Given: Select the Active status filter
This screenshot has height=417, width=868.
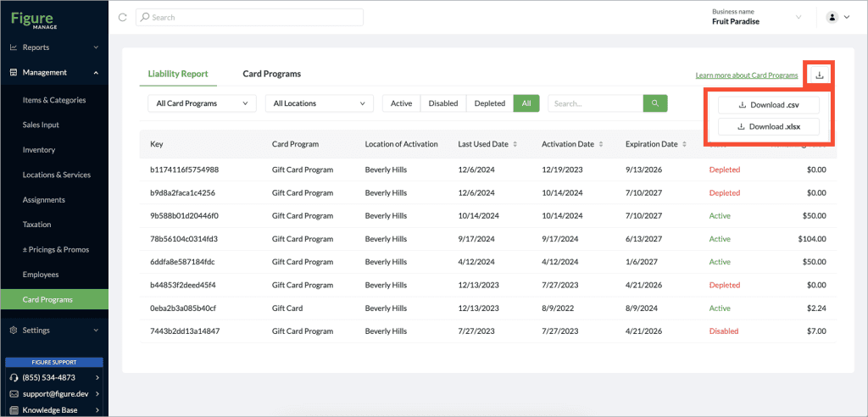Looking at the screenshot, I should [401, 103].
